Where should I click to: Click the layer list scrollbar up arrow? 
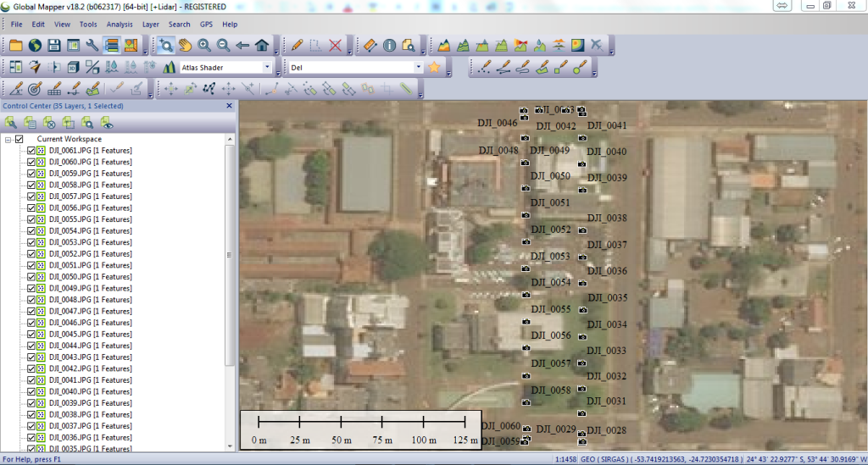229,149
